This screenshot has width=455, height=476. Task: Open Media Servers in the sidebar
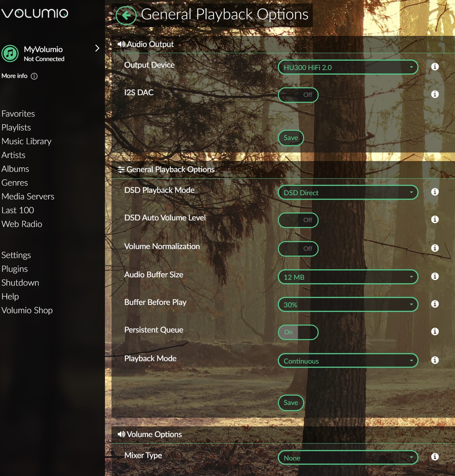click(x=28, y=196)
